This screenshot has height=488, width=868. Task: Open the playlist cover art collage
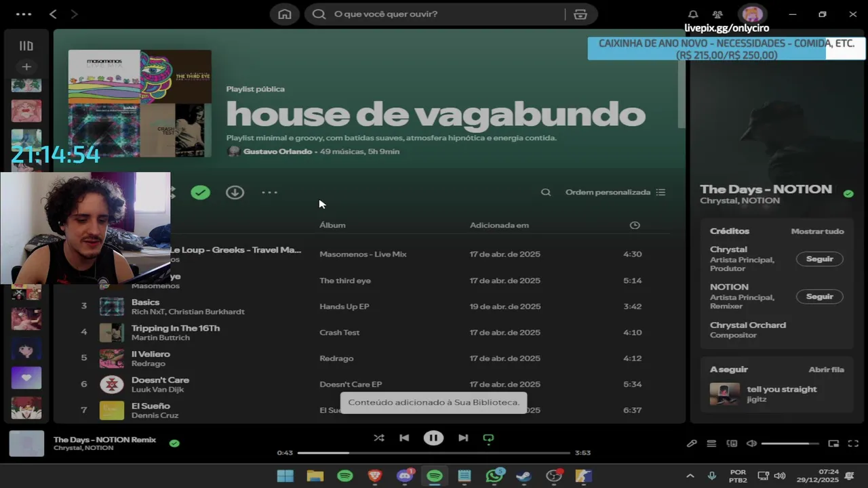tap(140, 104)
